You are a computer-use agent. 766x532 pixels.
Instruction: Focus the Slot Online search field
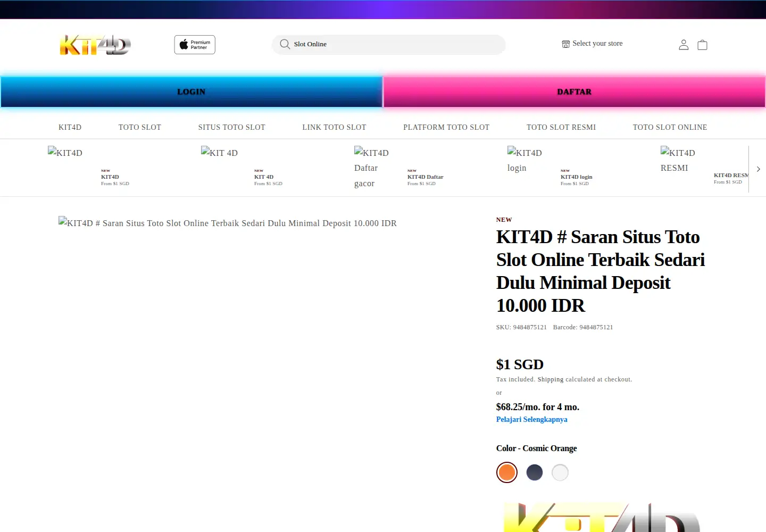point(388,44)
